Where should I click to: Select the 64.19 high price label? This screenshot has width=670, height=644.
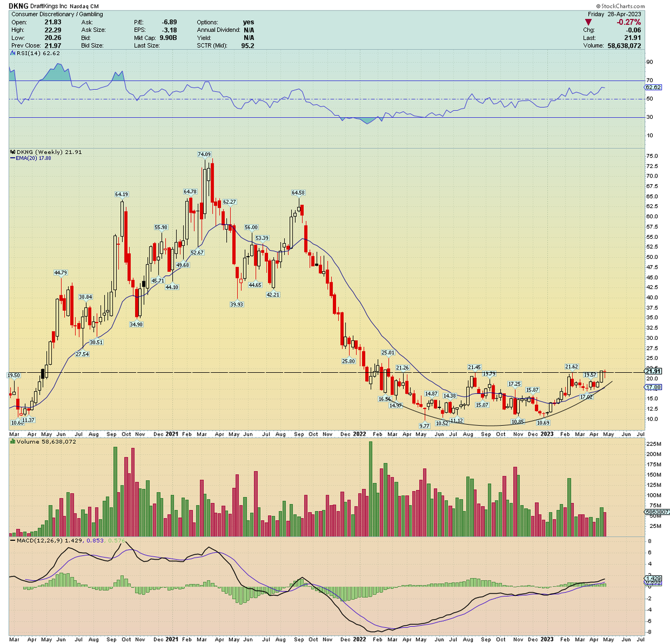pos(122,194)
